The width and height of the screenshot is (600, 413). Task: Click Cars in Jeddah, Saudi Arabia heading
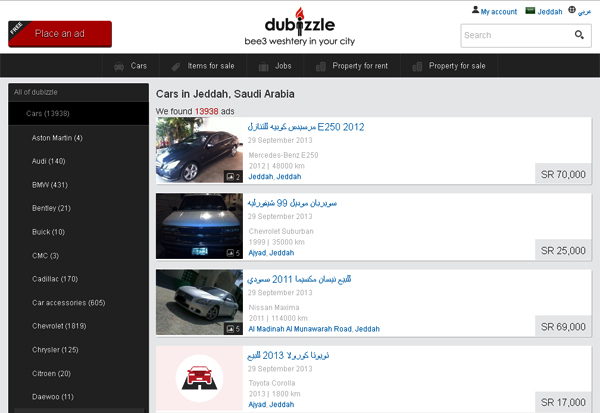click(x=225, y=94)
